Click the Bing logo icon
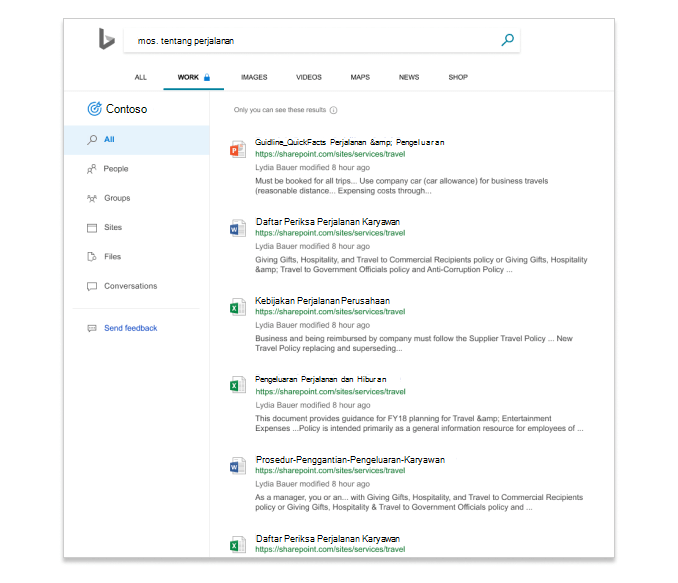The width and height of the screenshot is (678, 583). coord(107,39)
